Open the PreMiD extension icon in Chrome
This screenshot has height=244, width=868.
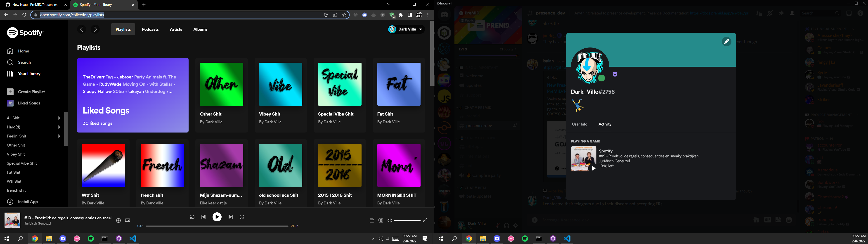(364, 15)
